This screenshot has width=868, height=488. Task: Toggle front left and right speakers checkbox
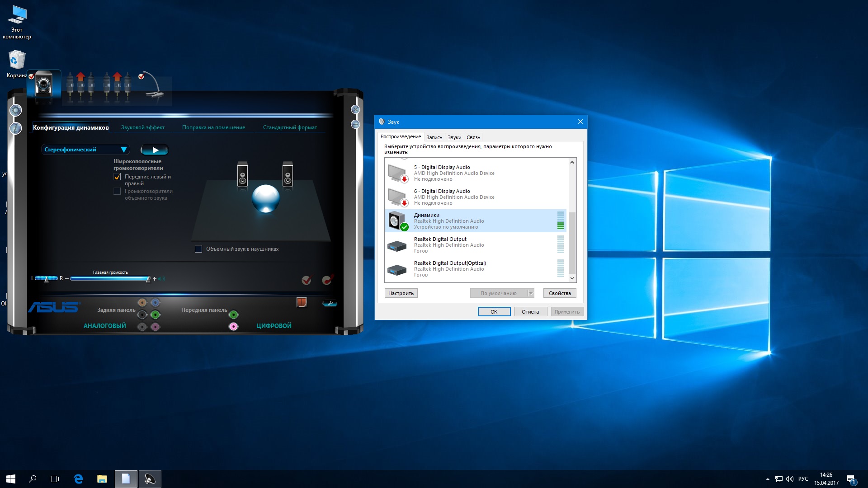117,177
